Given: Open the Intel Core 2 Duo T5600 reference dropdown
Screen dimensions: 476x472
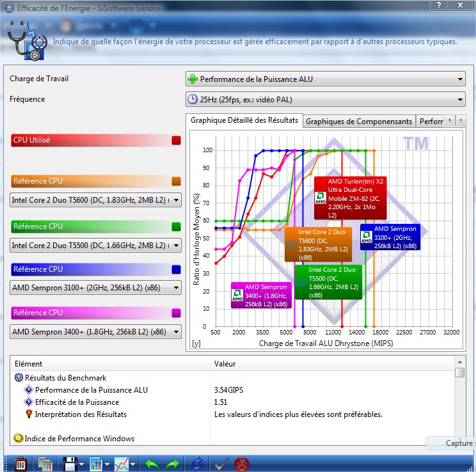Looking at the screenshot, I should 95,200.
